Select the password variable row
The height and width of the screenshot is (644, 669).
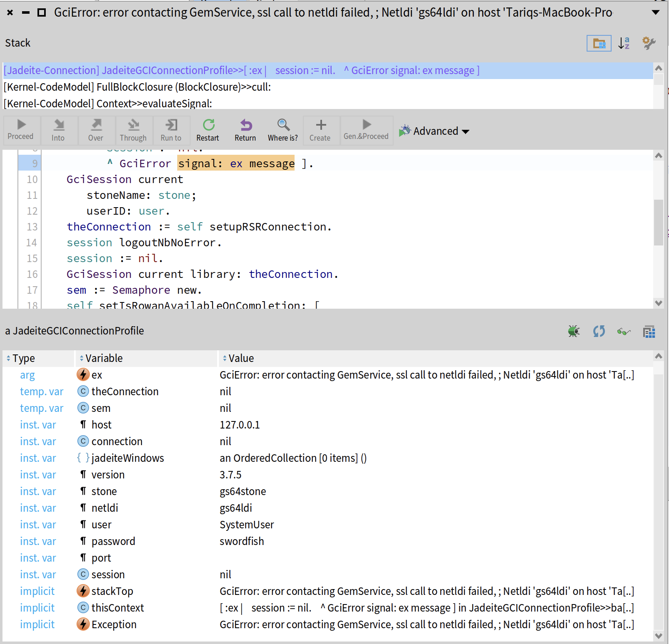click(x=113, y=541)
